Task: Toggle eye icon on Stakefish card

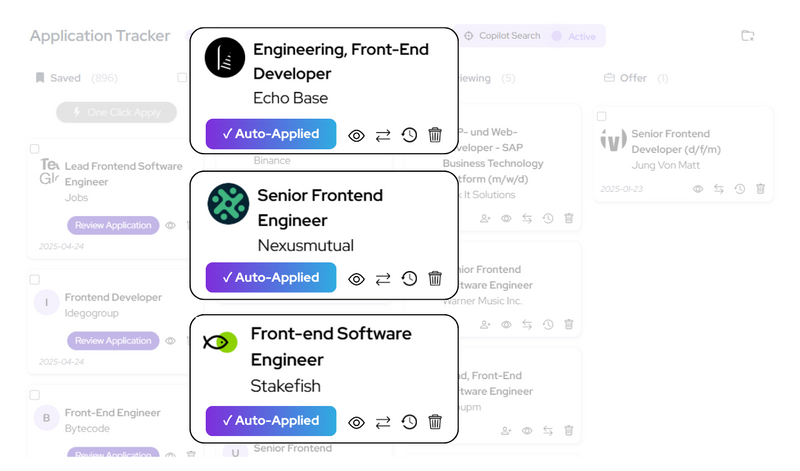Action: click(x=356, y=422)
